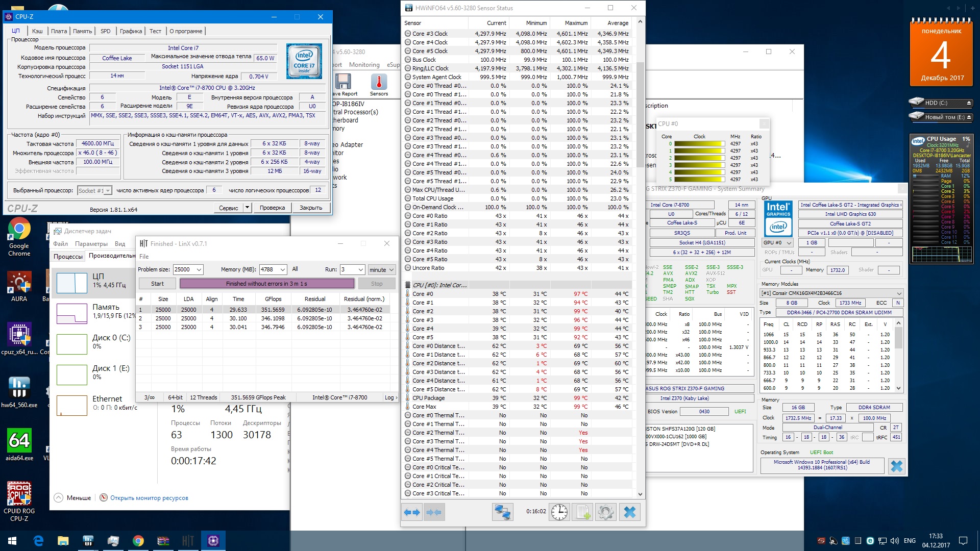
Task: Reset sensor timer with clock icon
Action: [559, 512]
